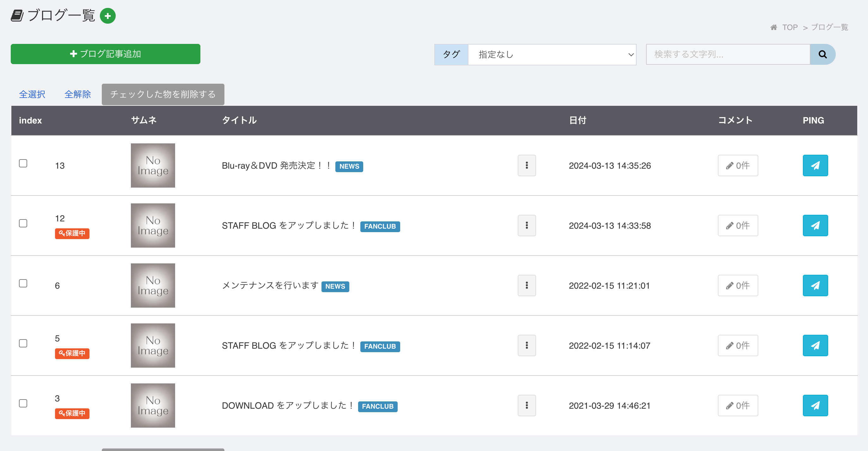The width and height of the screenshot is (868, 451).
Task: Click 全選択 link
Action: 32,94
